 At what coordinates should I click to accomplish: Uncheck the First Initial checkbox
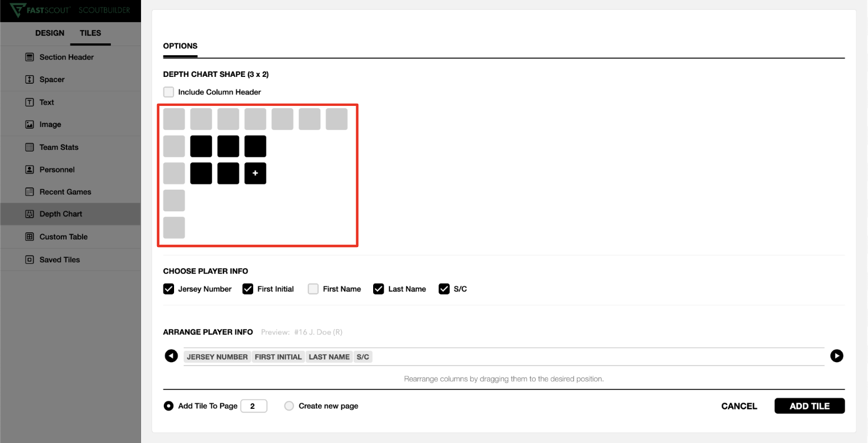[x=247, y=289]
